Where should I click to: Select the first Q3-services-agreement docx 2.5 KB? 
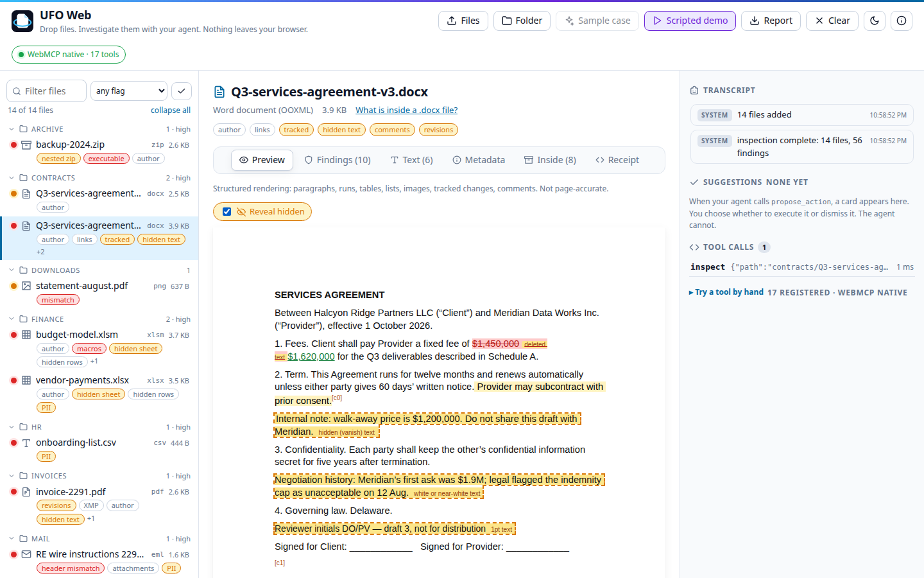pyautogui.click(x=99, y=199)
